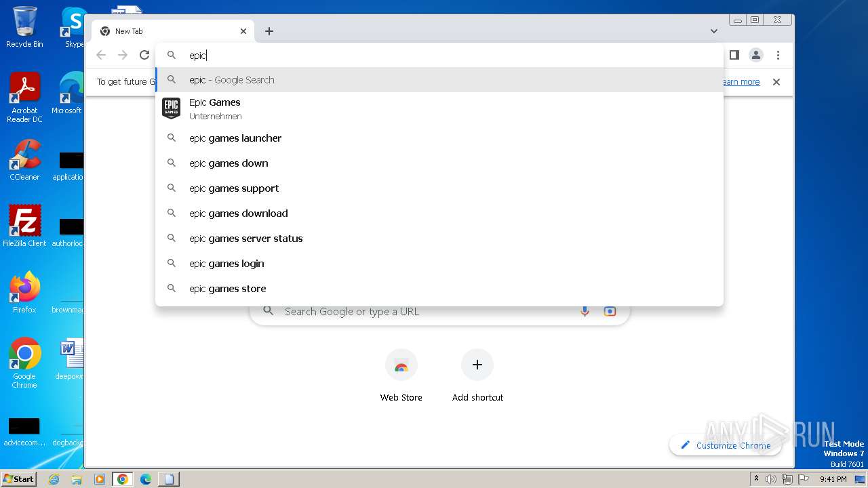Image resolution: width=868 pixels, height=488 pixels.
Task: Click the Search Google or type a URL box
Action: click(439, 312)
